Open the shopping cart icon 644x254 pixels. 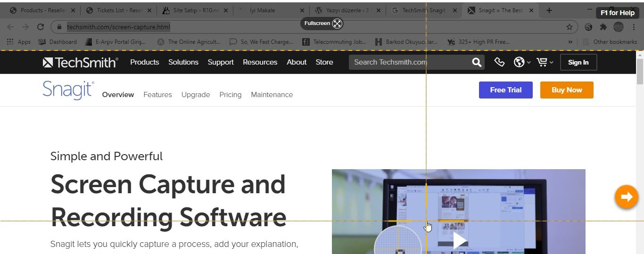[542, 62]
